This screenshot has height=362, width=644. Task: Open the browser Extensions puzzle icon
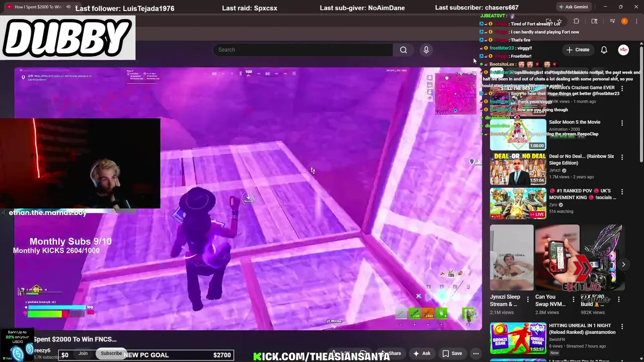click(x=577, y=21)
